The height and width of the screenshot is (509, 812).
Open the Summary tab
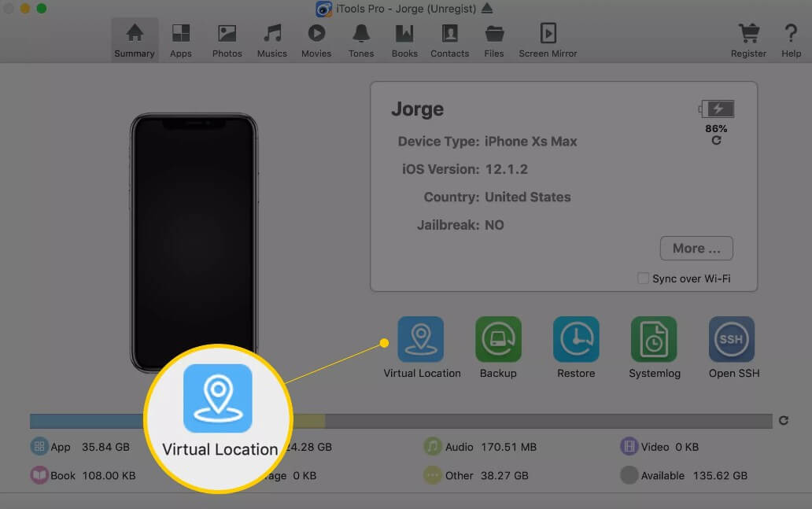coord(135,40)
